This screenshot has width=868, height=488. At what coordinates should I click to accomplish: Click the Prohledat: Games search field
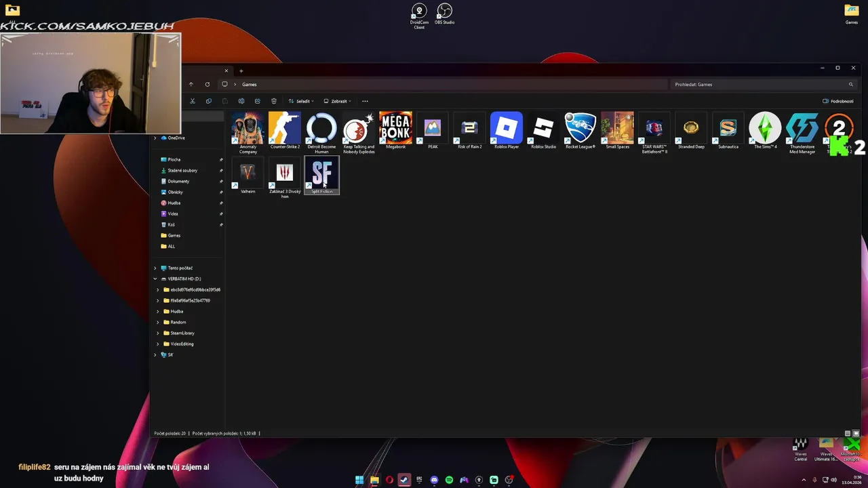point(764,84)
